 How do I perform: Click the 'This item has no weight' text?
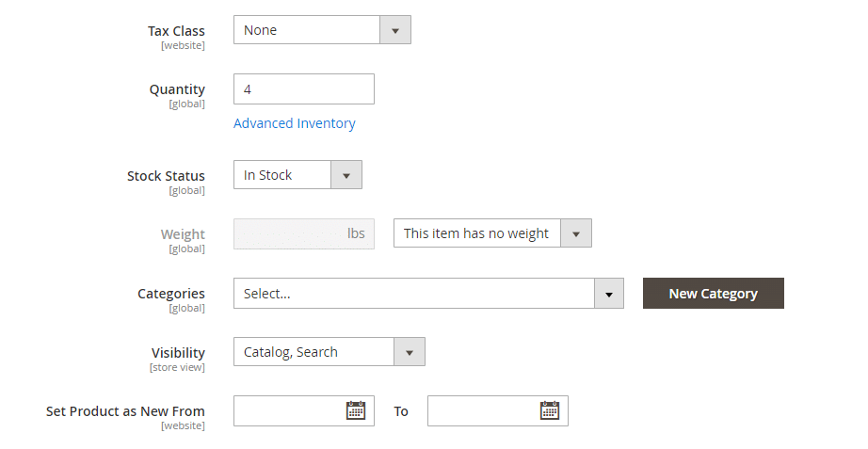coord(475,233)
